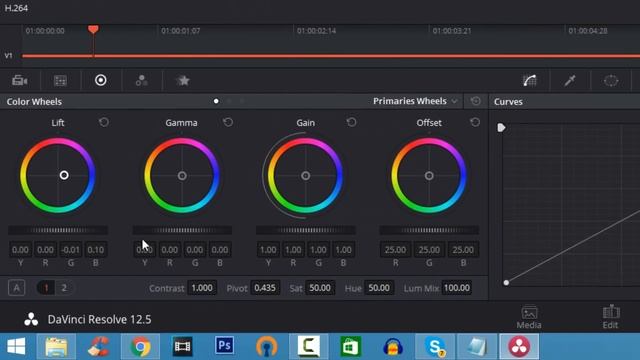
Task: Open the Camera Raw palette icon
Action: point(20,80)
